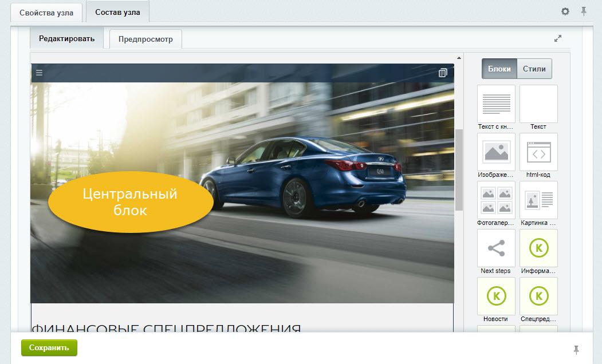Expand editor to fullscreen via arrows icon

click(x=558, y=38)
